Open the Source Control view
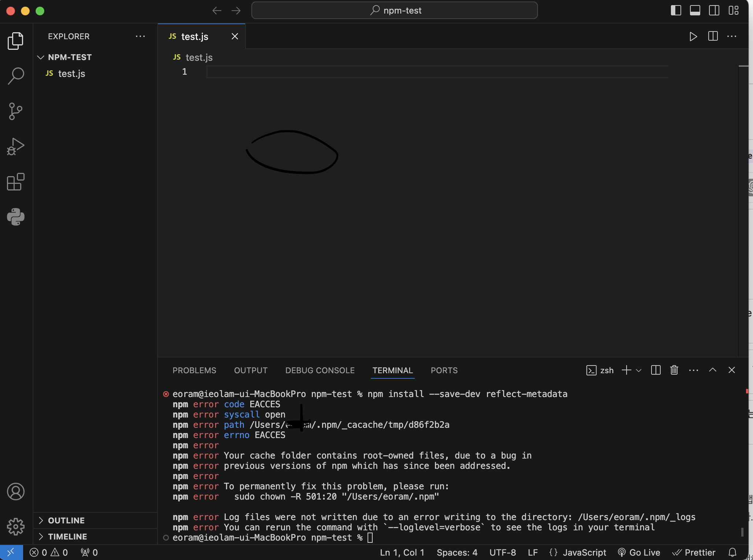Image resolution: width=753 pixels, height=560 pixels. pyautogui.click(x=16, y=111)
